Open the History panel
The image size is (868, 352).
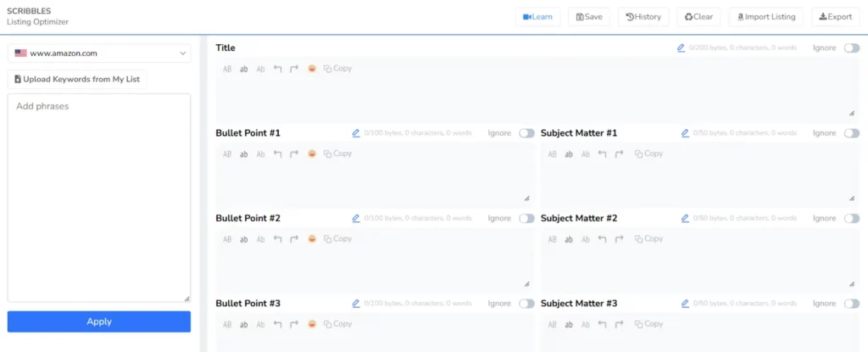point(643,17)
